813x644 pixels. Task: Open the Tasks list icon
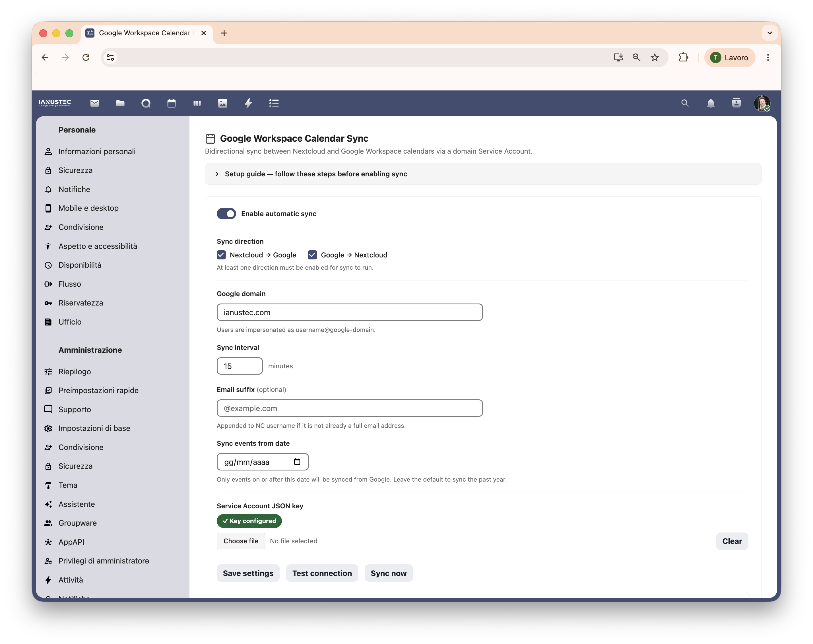click(x=274, y=103)
